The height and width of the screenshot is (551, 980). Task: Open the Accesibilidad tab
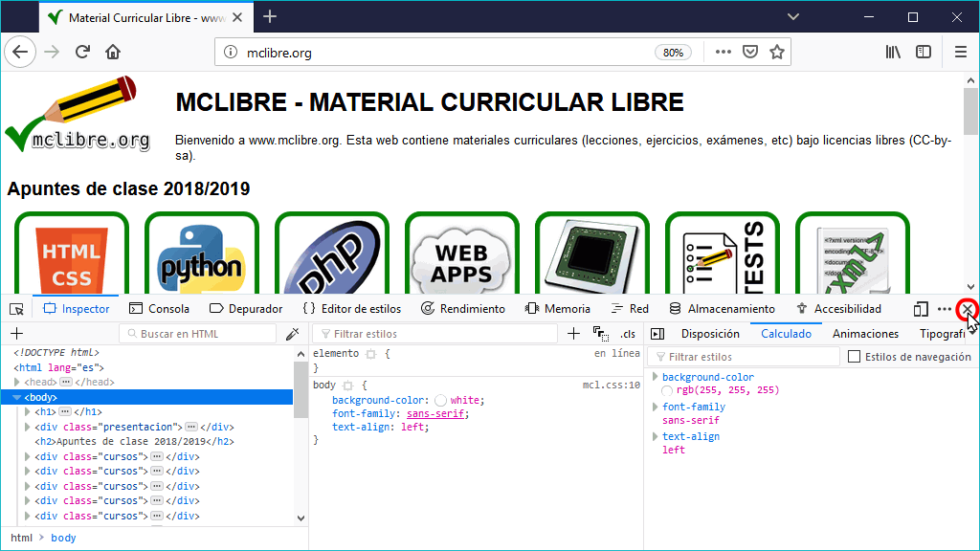point(838,309)
